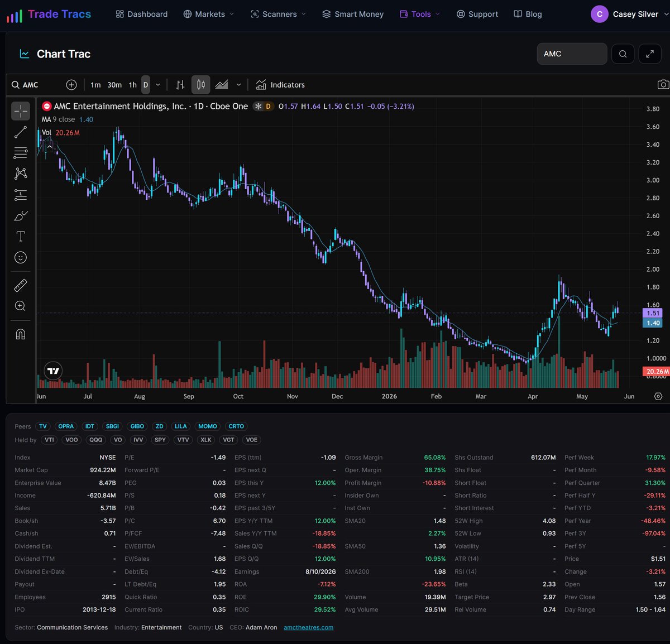Select the trend line drawing tool
The height and width of the screenshot is (644, 670).
pyautogui.click(x=21, y=132)
